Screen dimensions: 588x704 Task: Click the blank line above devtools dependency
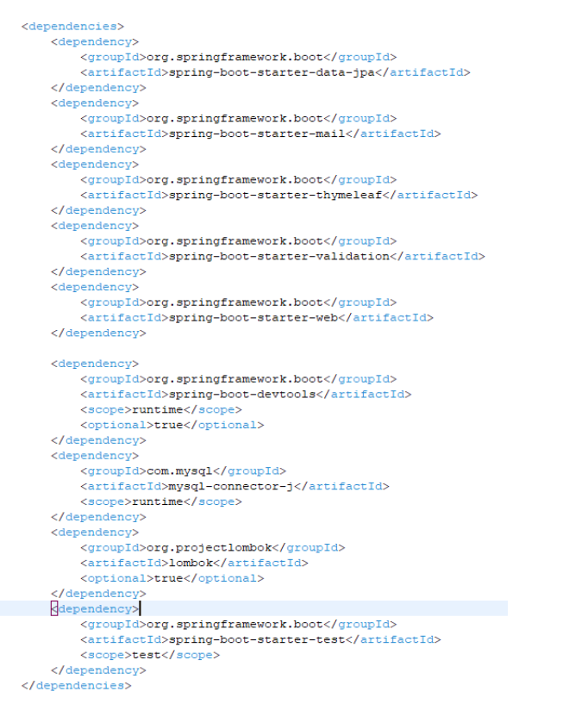pos(253,348)
